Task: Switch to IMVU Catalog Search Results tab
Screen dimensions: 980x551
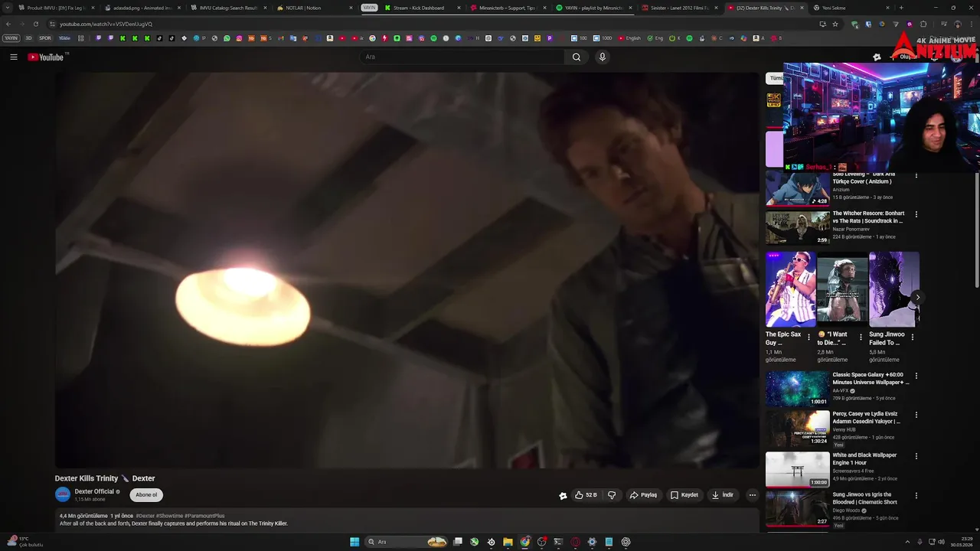Action: [x=227, y=8]
